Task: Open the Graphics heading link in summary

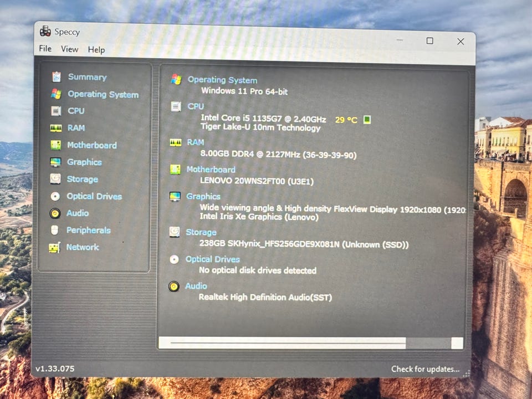Action: 203,196
